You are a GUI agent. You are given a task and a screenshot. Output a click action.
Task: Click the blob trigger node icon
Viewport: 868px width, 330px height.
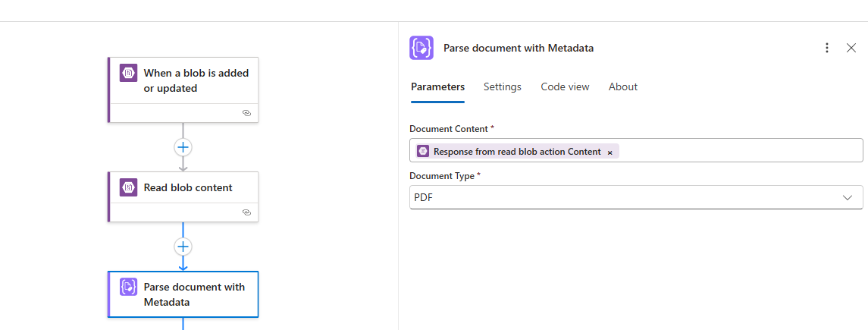tap(128, 73)
